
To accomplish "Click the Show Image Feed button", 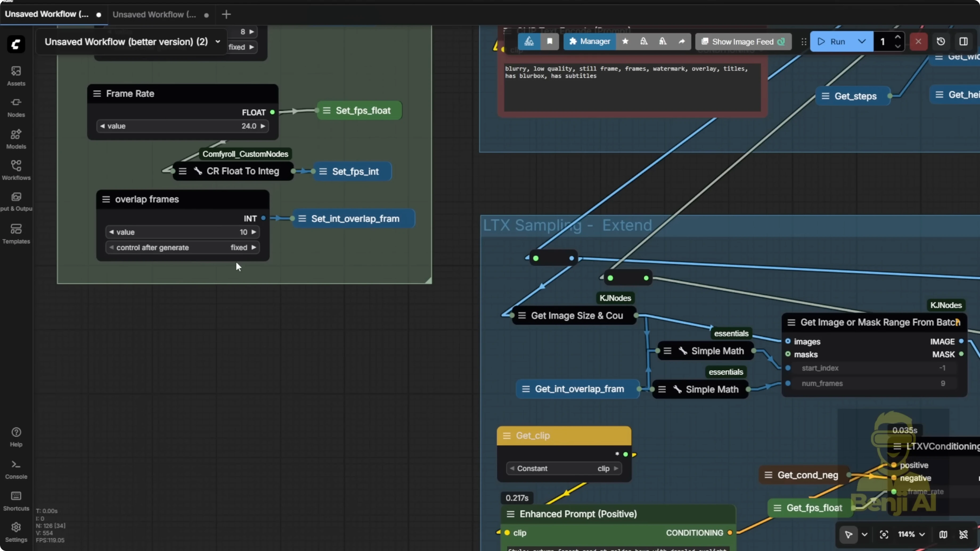I will pyautogui.click(x=743, y=42).
